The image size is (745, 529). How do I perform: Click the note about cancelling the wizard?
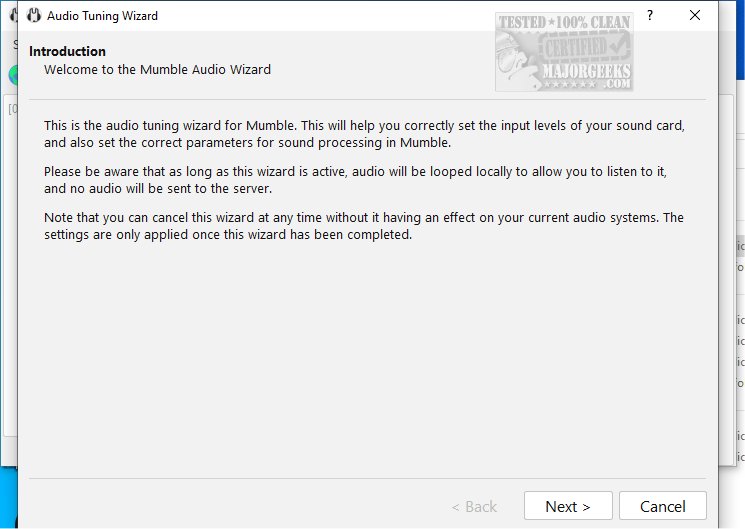tap(364, 226)
